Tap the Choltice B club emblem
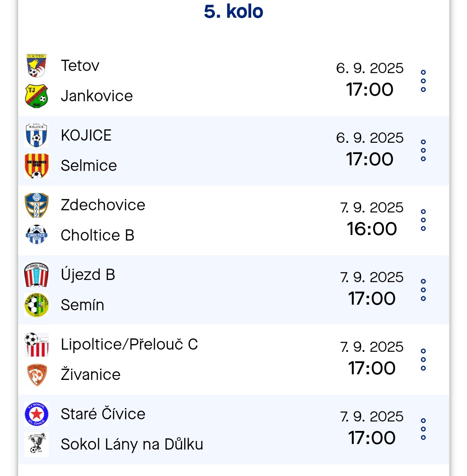The image size is (467, 476). tap(36, 235)
